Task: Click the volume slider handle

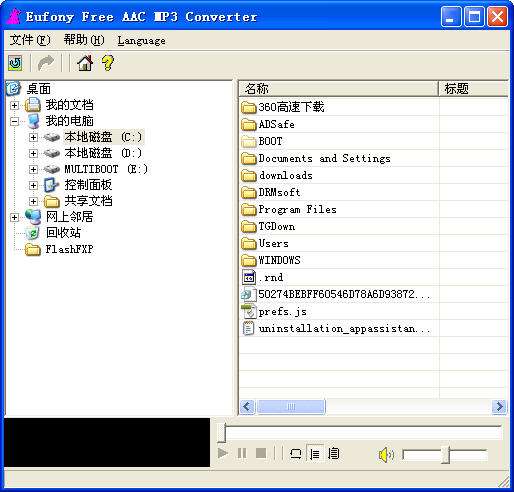Action: [446, 454]
